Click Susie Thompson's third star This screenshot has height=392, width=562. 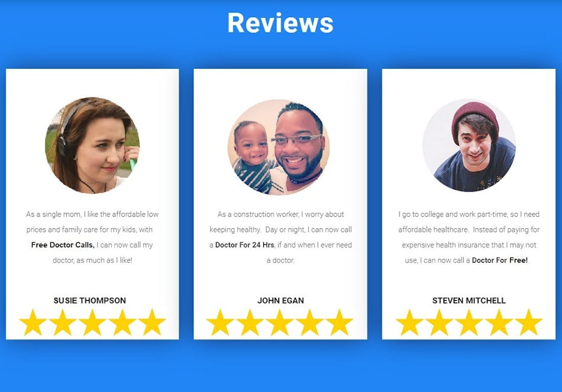coord(92,322)
